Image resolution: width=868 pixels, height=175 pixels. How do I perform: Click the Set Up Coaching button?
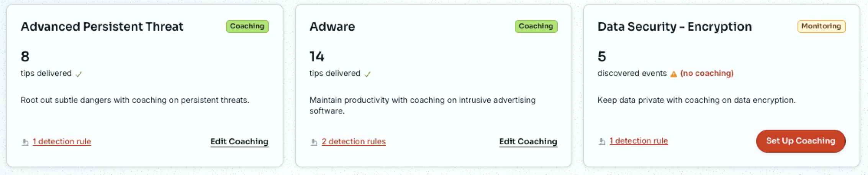point(801,141)
